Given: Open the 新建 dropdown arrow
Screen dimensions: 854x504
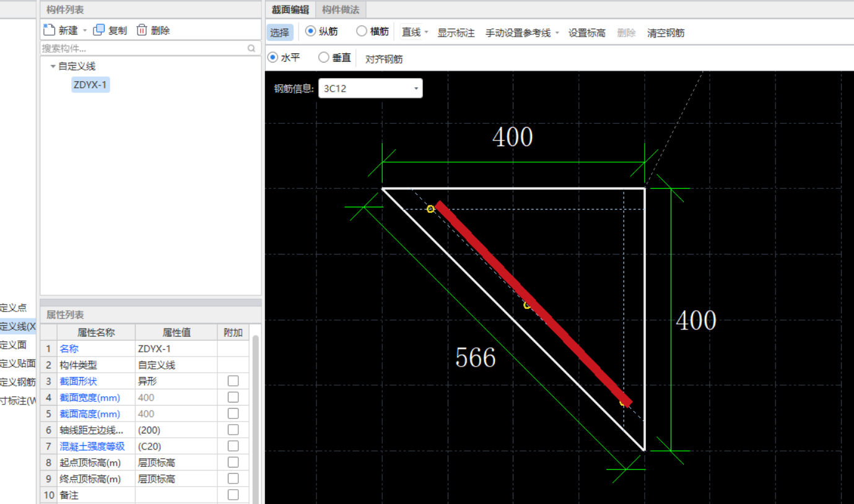Looking at the screenshot, I should click(85, 30).
